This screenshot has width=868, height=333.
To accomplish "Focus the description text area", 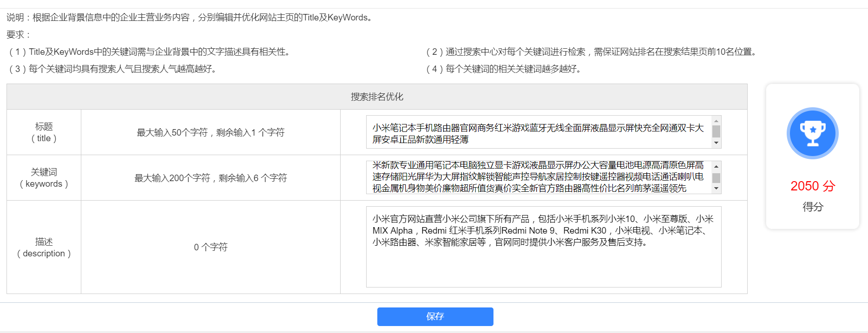I will point(544,247).
